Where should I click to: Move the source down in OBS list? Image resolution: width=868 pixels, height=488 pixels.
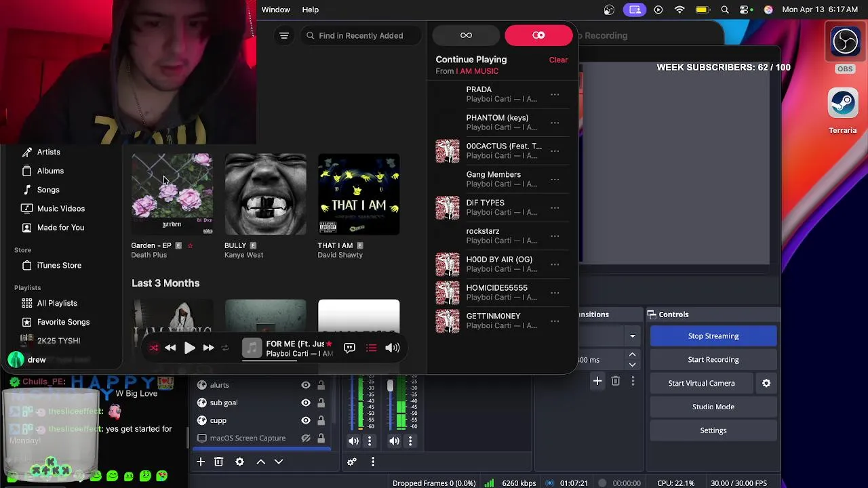point(278,462)
